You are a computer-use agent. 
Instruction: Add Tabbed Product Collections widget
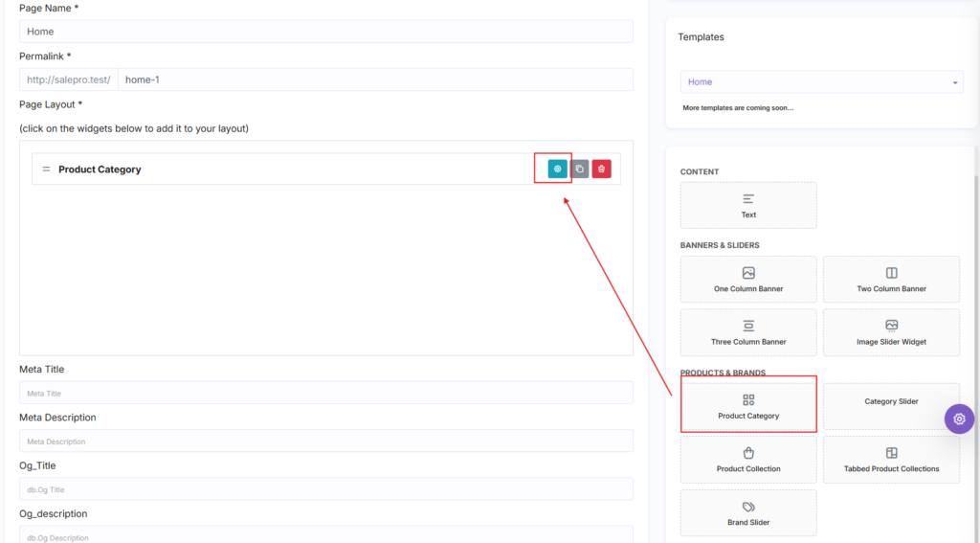click(x=891, y=459)
